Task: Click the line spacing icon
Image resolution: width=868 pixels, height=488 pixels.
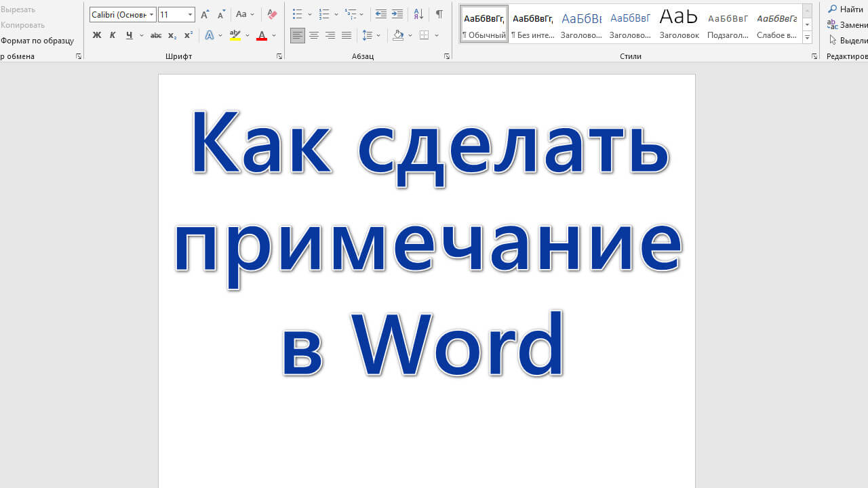Action: pyautogui.click(x=367, y=35)
